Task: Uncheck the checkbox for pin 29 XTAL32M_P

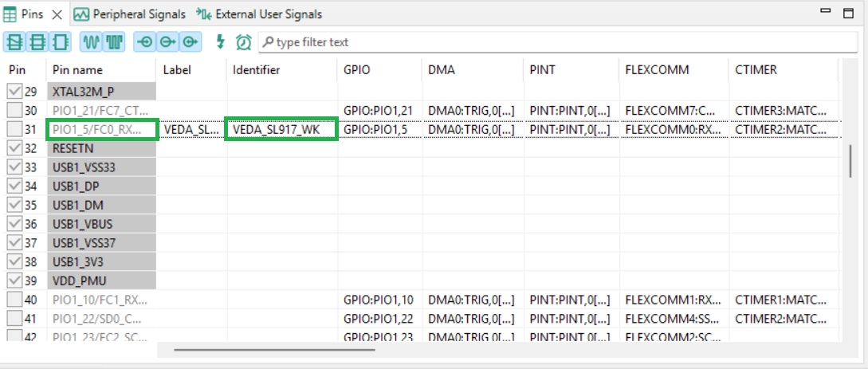Action: (x=14, y=92)
